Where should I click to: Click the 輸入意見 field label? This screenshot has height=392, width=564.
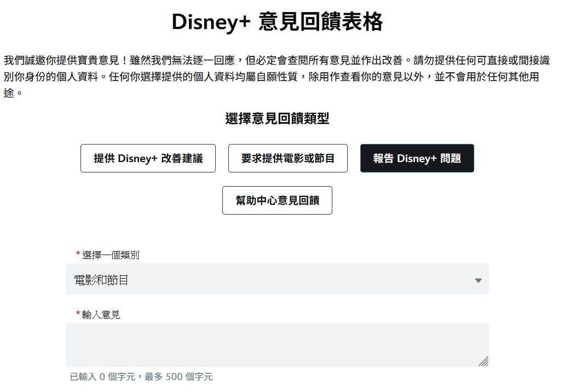tap(101, 315)
